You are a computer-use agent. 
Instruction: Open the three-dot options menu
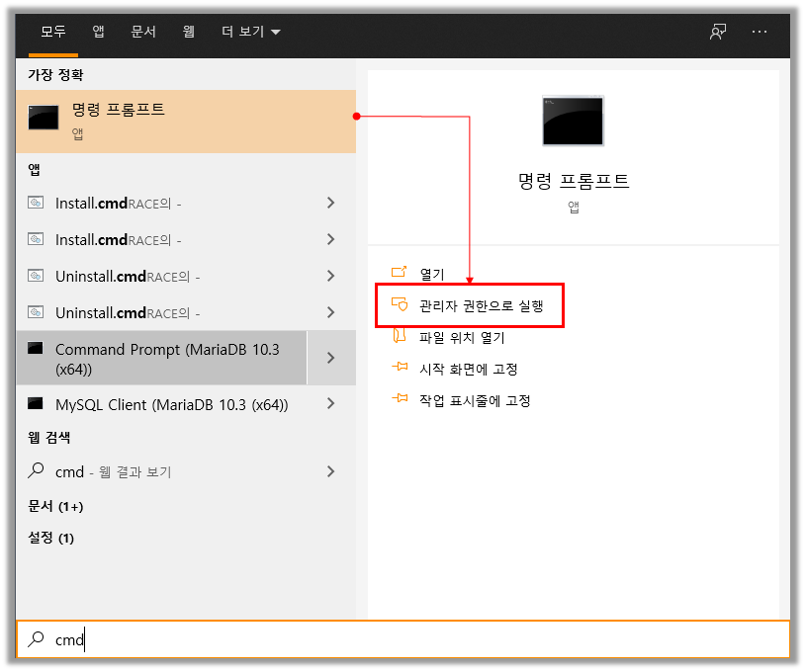[x=759, y=32]
